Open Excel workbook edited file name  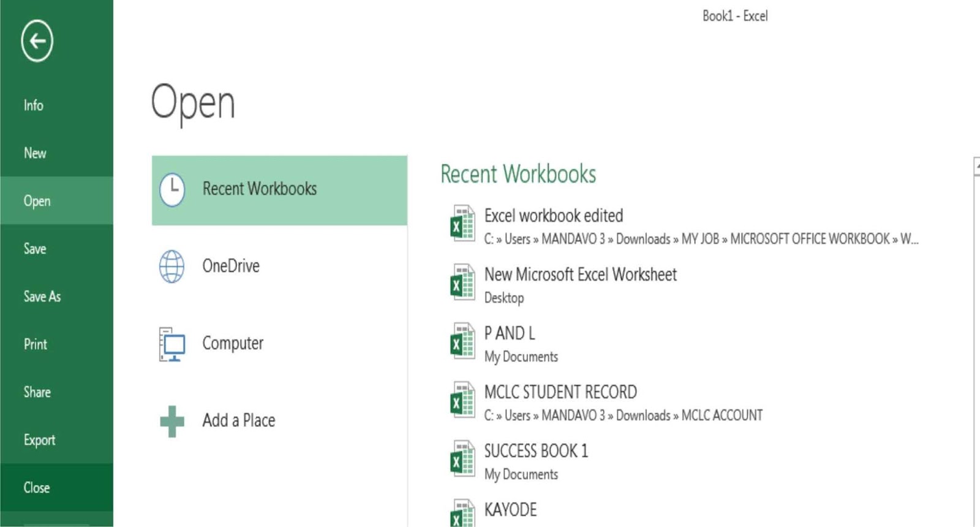pyautogui.click(x=554, y=216)
